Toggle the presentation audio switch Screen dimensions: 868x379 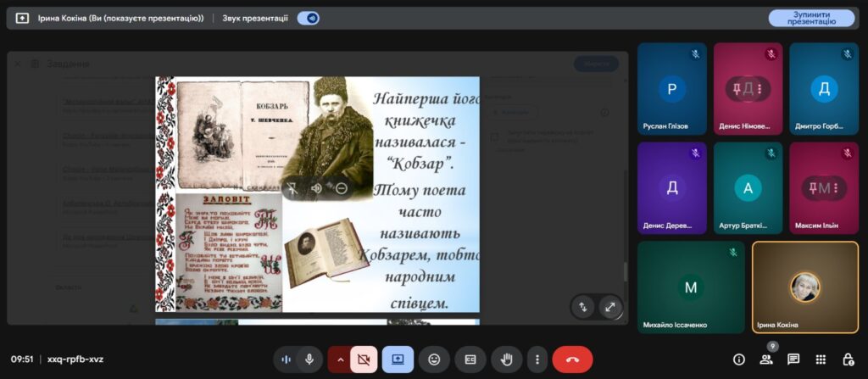(x=308, y=18)
